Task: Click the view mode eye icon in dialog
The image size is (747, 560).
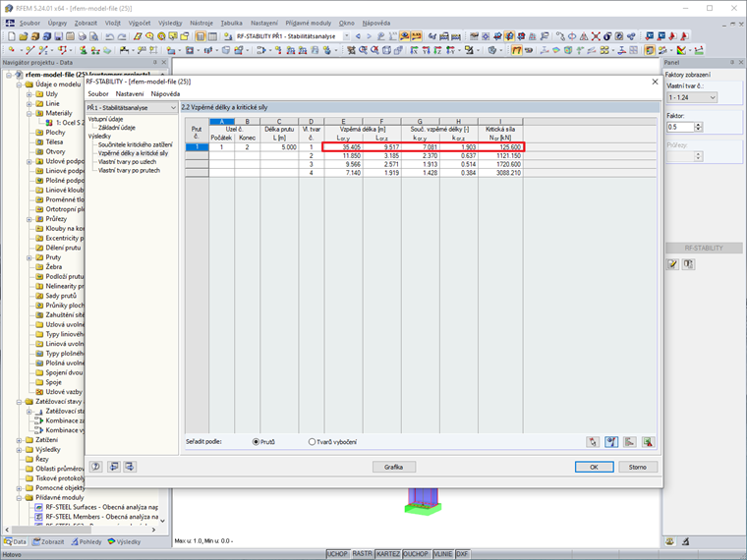Action: (x=611, y=442)
